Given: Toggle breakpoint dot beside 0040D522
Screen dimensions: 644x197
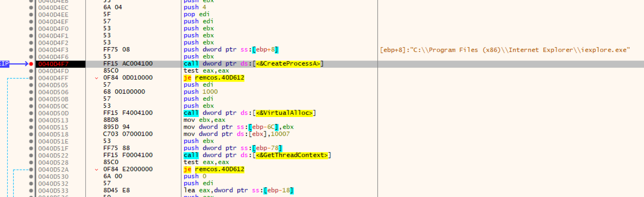Looking at the screenshot, I should click(31, 155).
